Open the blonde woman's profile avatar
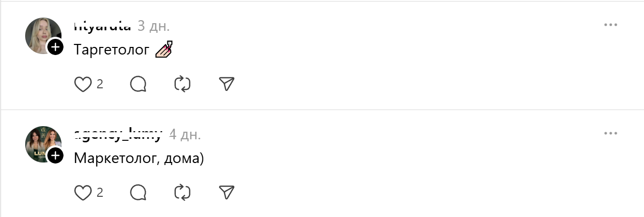The height and width of the screenshot is (217, 644). 41,34
